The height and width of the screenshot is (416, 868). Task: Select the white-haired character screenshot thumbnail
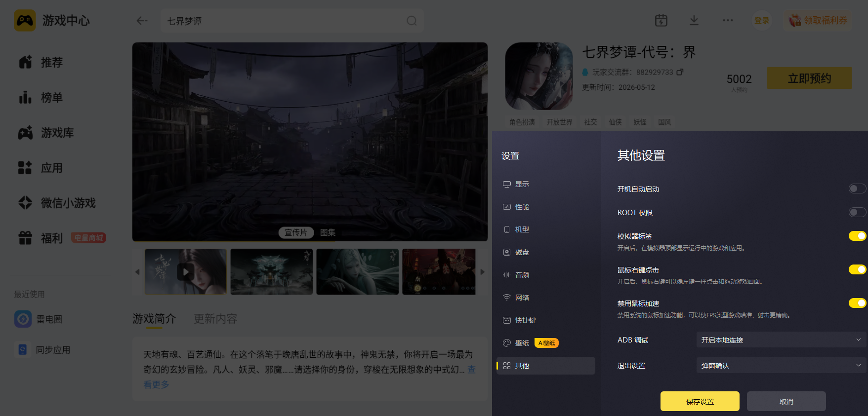click(358, 272)
